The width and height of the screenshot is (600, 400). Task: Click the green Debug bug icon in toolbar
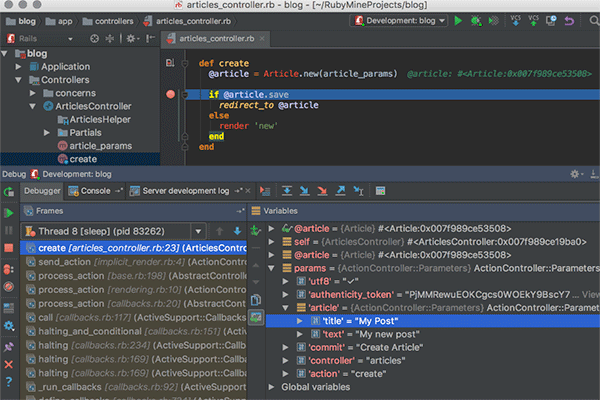tap(476, 21)
